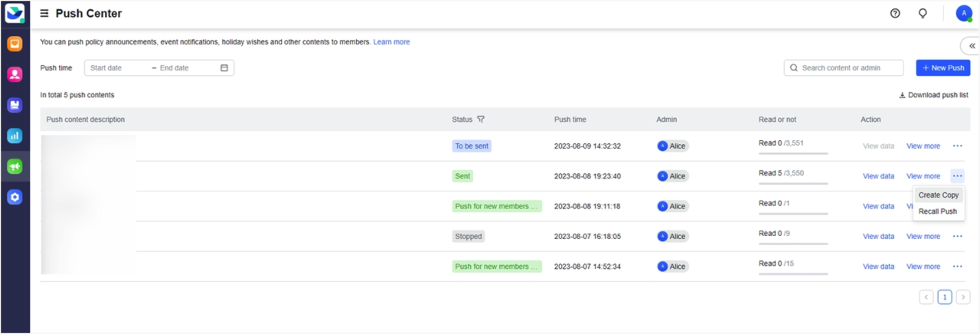The width and height of the screenshot is (980, 334).
Task: Click the Push content description column header
Action: click(x=86, y=120)
